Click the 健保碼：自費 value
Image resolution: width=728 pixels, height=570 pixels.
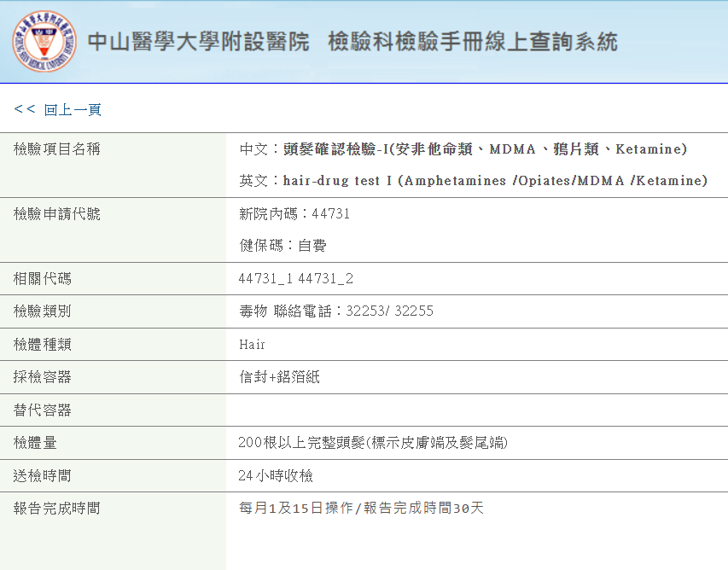click(x=282, y=245)
